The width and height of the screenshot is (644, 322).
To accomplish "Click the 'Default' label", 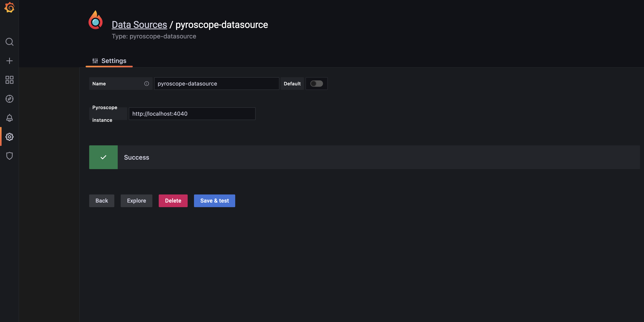I will pyautogui.click(x=292, y=84).
